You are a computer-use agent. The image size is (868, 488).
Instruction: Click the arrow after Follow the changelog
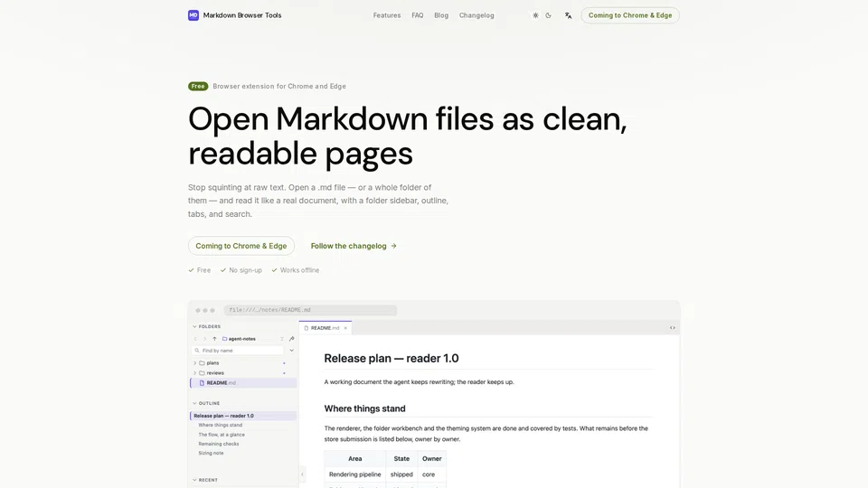[393, 246]
